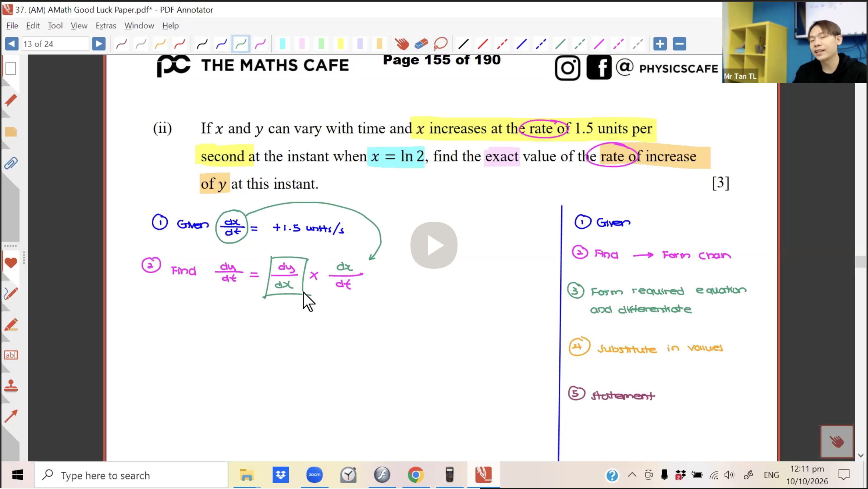868x489 pixels.
Task: Click the Windows search box
Action: click(x=131, y=475)
